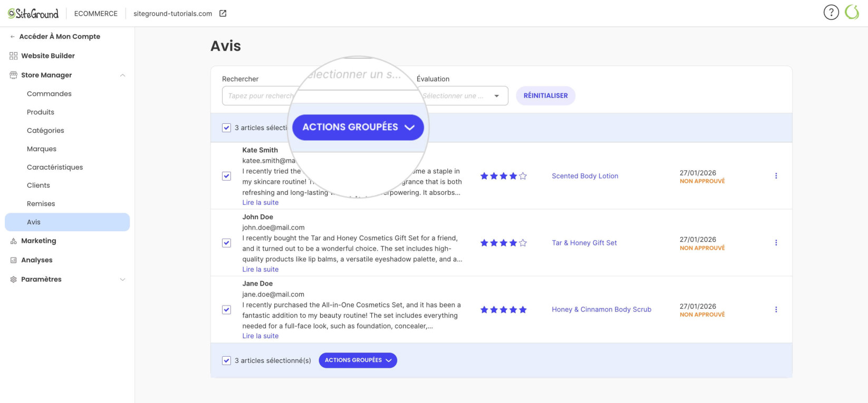Screen dimensions: 868x403
Task: Click star rating of Kate Smith review
Action: [x=504, y=176]
